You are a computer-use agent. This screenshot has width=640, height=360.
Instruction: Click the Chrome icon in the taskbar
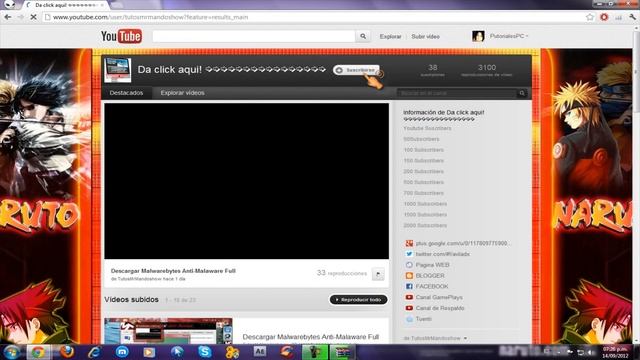pos(38,352)
